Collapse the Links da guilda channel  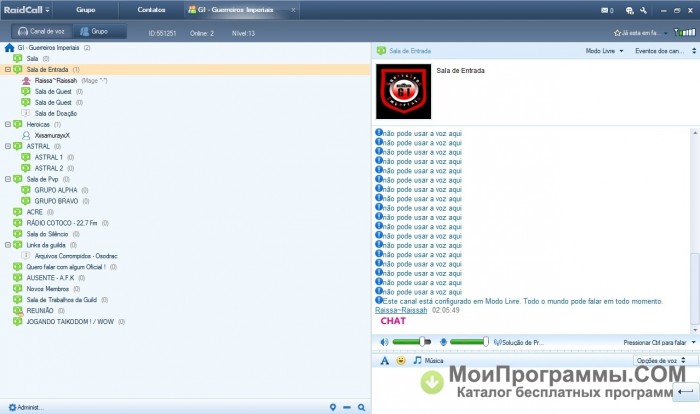8,245
